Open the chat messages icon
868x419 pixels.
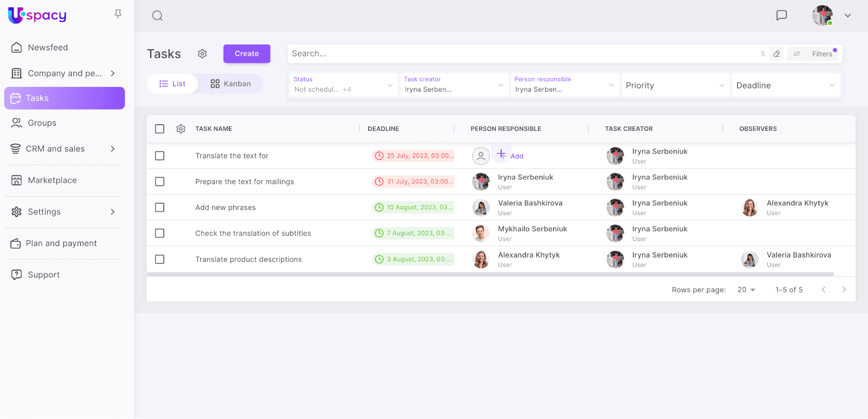(781, 15)
